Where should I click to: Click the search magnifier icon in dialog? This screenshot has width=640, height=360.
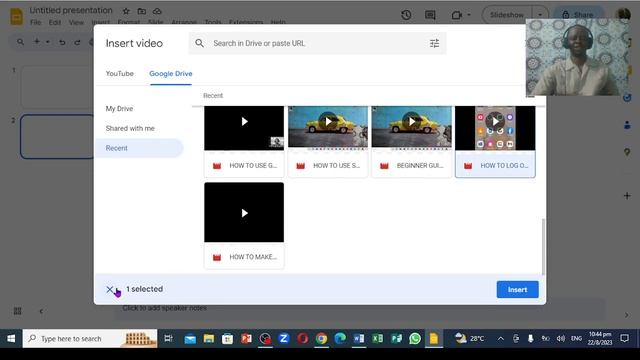coord(199,43)
